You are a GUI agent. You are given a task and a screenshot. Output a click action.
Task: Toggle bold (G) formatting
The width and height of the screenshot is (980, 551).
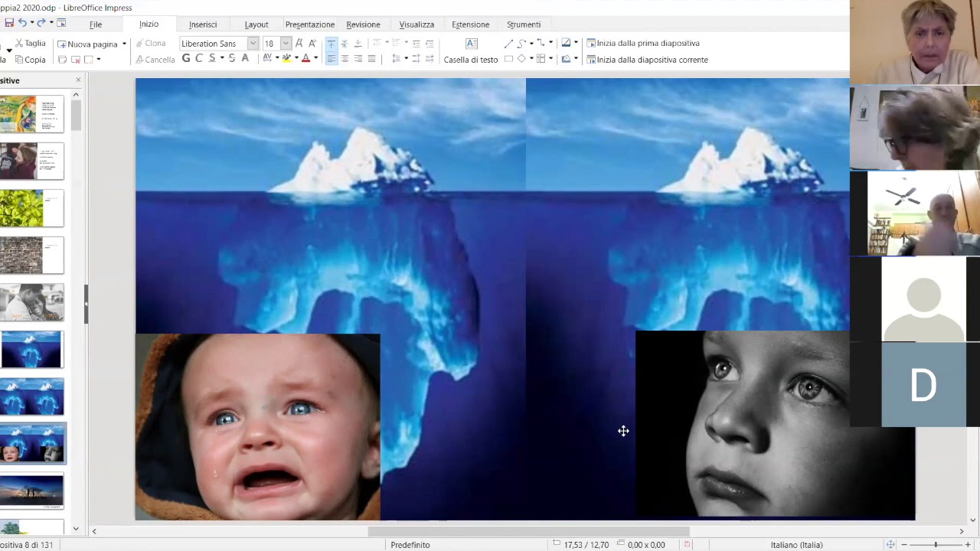pos(186,59)
